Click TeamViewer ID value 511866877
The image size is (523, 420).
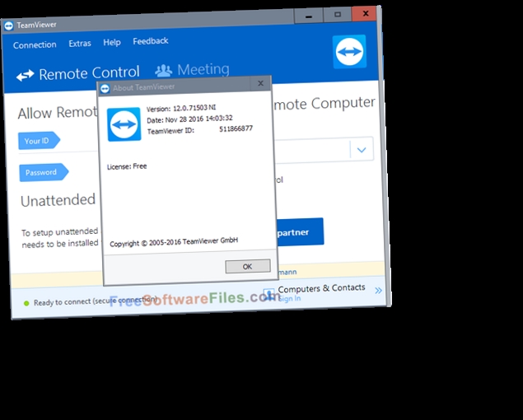(236, 128)
